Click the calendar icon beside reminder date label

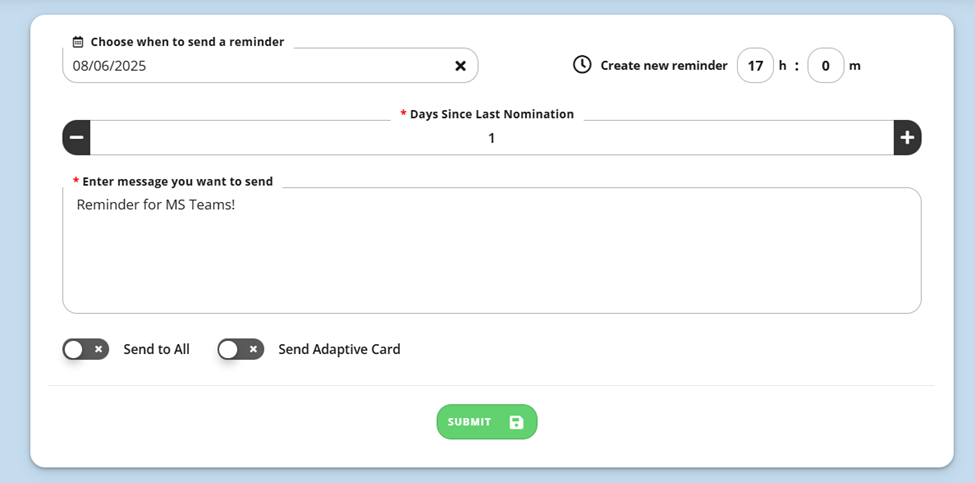coord(78,42)
